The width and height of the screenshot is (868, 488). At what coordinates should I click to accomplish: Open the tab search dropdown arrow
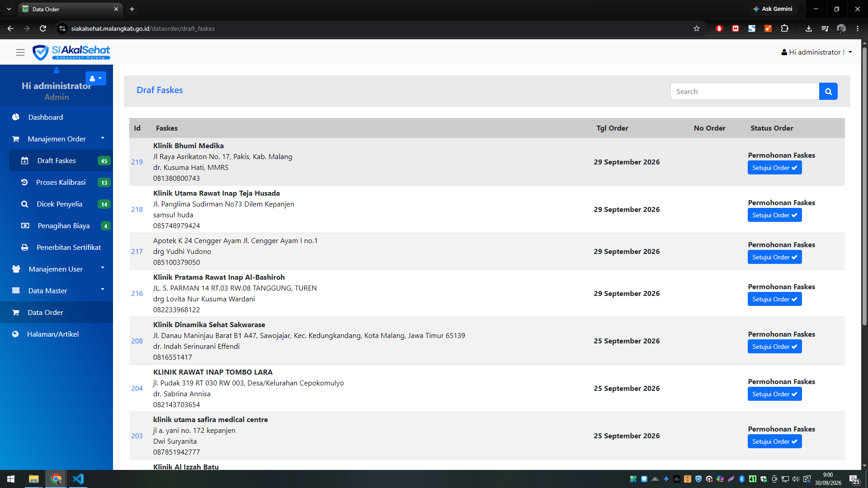click(x=9, y=9)
